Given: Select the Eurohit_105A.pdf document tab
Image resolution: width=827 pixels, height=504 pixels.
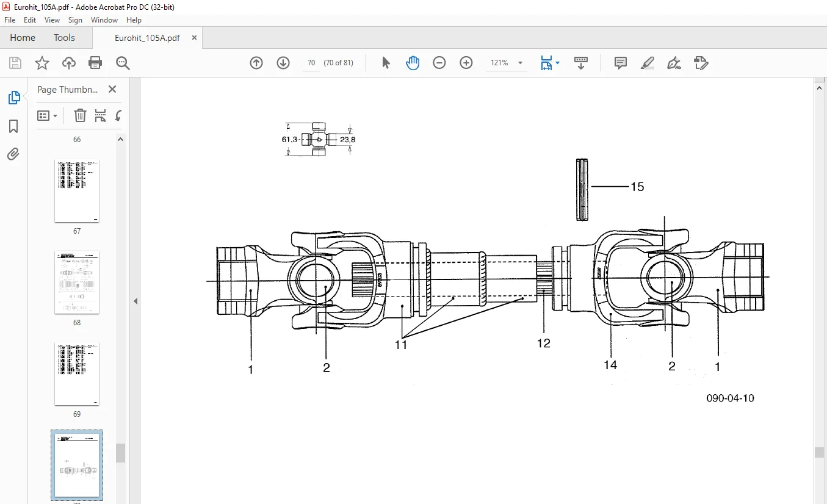Looking at the screenshot, I should 147,37.
